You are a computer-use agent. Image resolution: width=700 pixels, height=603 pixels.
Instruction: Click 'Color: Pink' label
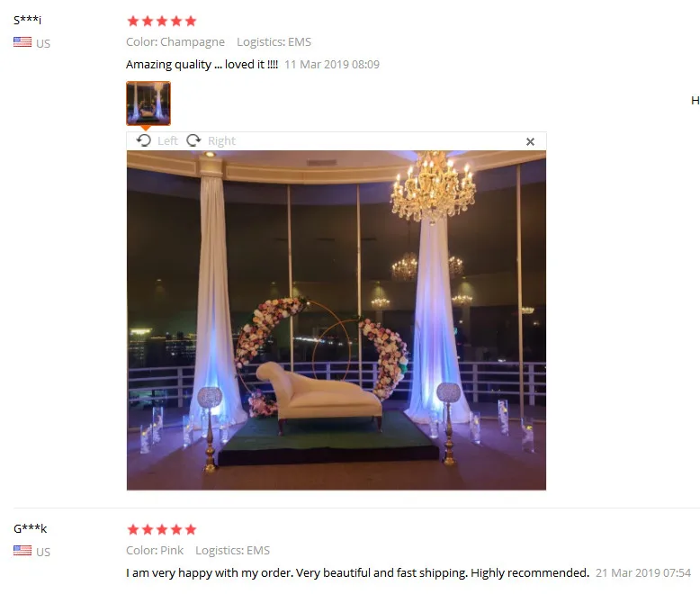pyautogui.click(x=155, y=550)
